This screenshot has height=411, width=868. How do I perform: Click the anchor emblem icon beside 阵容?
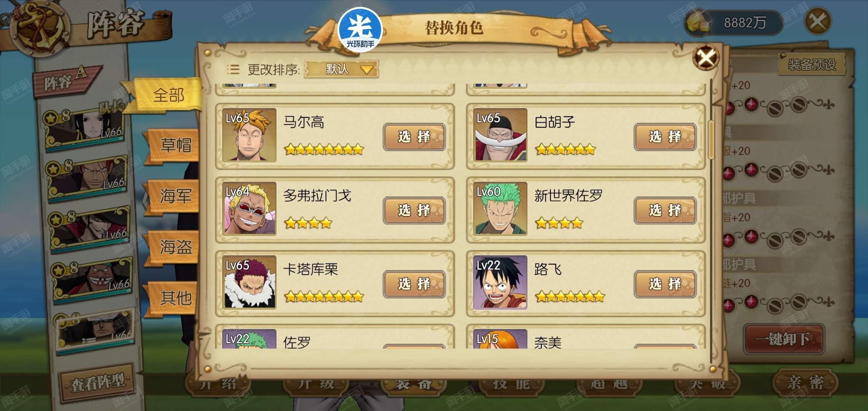coord(40,27)
